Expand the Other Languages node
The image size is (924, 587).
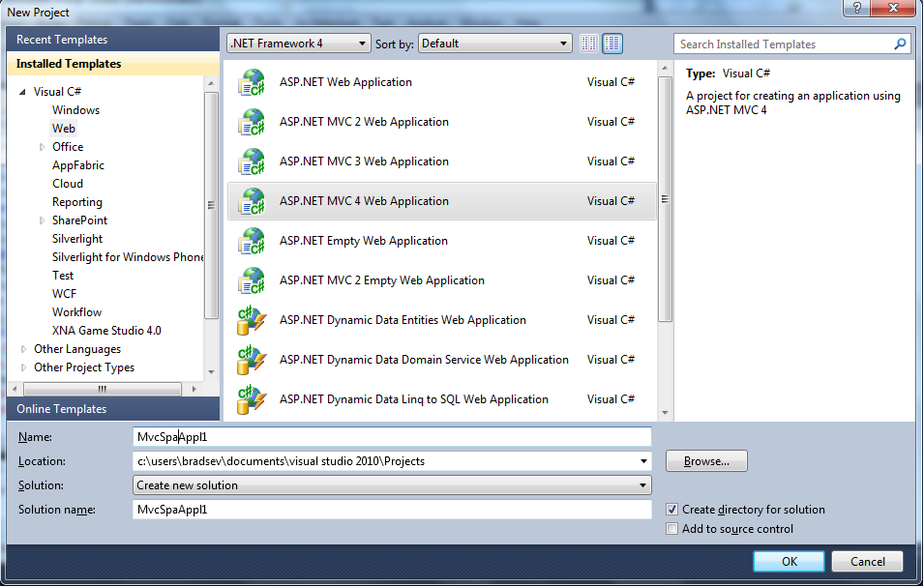coord(23,349)
